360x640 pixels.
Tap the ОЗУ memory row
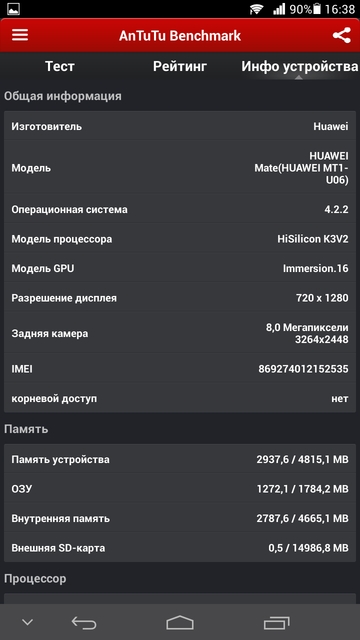point(180,489)
